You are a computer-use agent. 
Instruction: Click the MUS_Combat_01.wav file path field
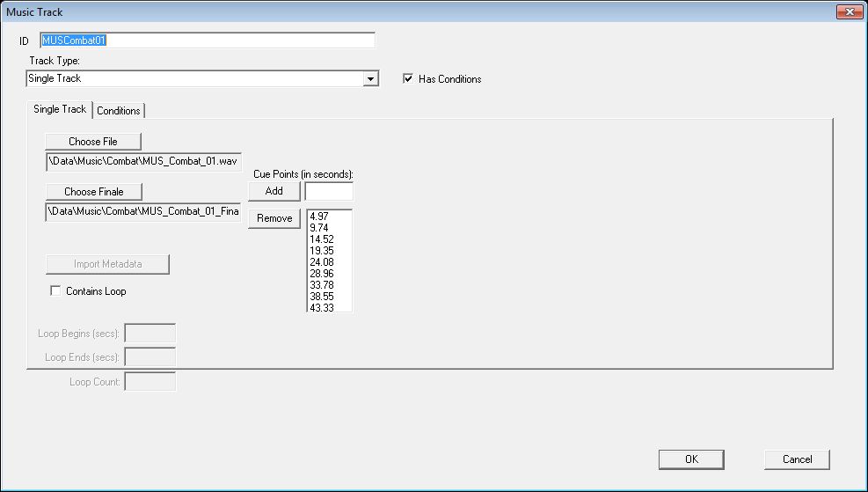143,162
